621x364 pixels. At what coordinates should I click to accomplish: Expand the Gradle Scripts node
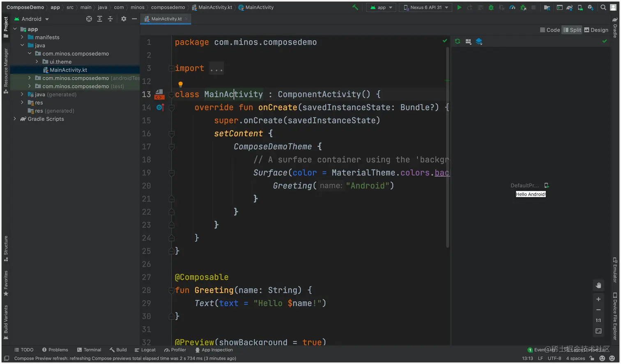coord(15,119)
